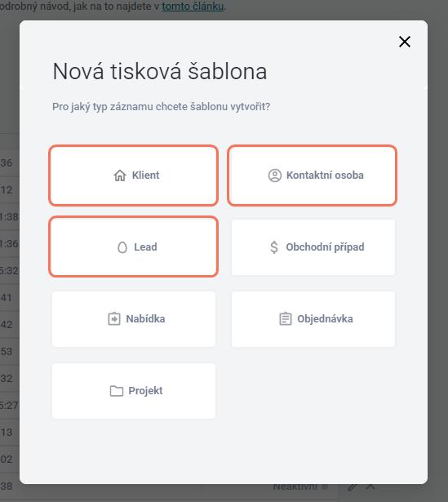The image size is (448, 502).
Task: Select the Nabídka record type
Action: click(134, 319)
